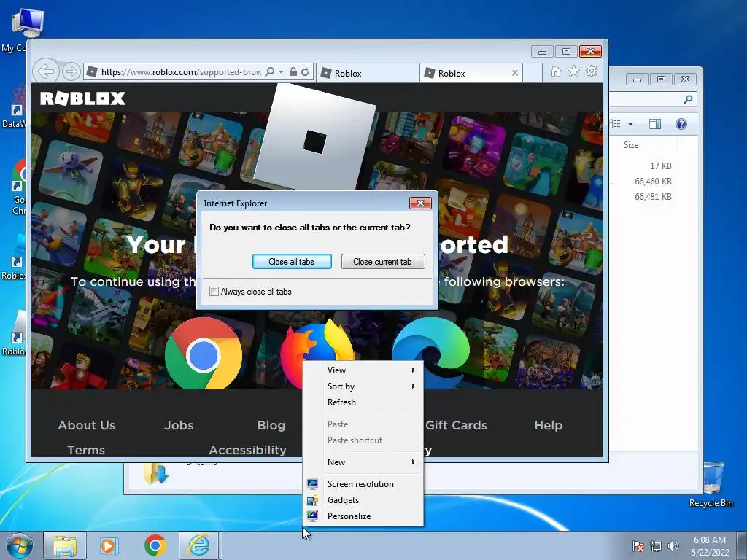The height and width of the screenshot is (560, 747).
Task: Switch to the first Roblox tab
Action: [x=368, y=74]
